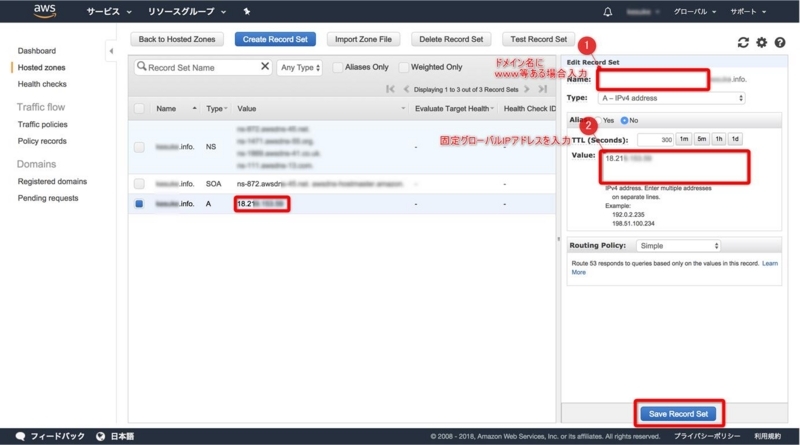Clear the Record Set Name search
Viewport: 800px width, 445px height.
[x=265, y=66]
